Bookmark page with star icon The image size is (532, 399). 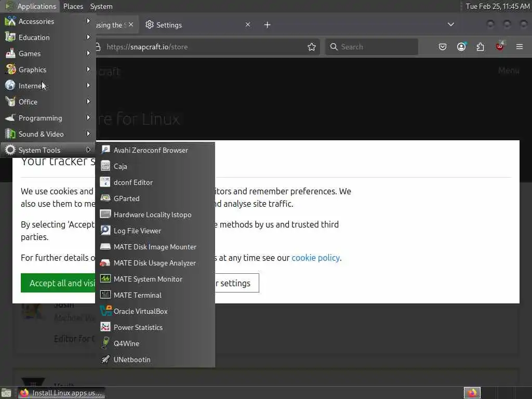pos(312,47)
